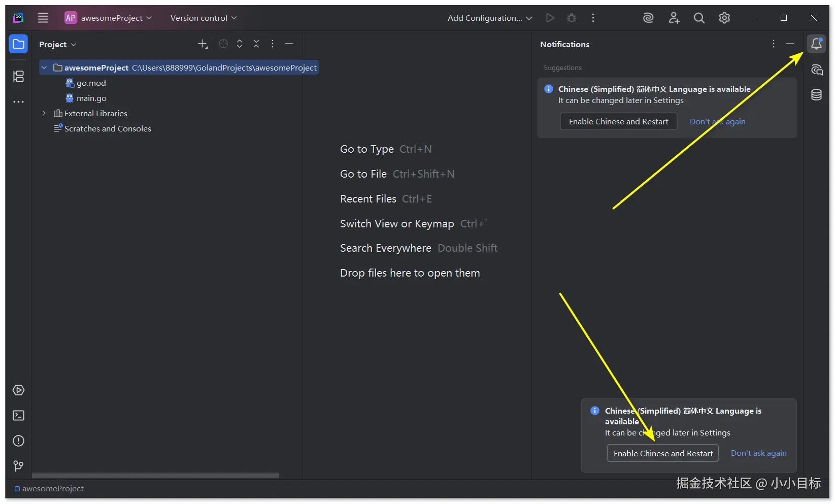This screenshot has width=835, height=504.
Task: Click the Notifications panel title
Action: tap(565, 44)
